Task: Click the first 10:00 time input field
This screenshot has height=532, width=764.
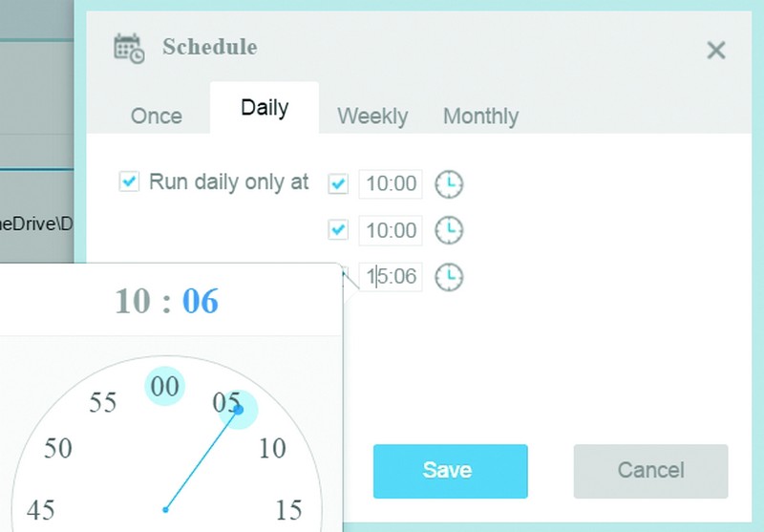Action: (x=391, y=184)
